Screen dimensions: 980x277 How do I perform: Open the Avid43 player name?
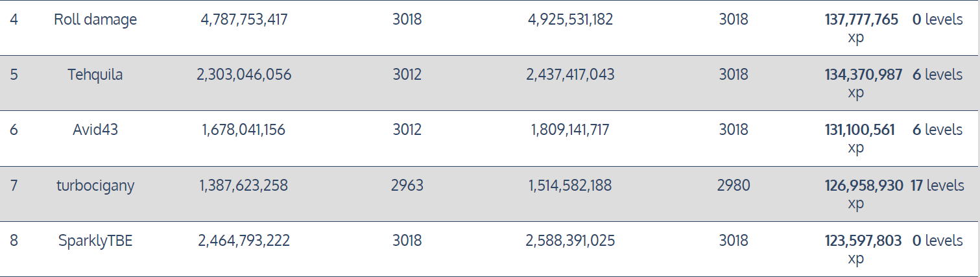pos(95,130)
